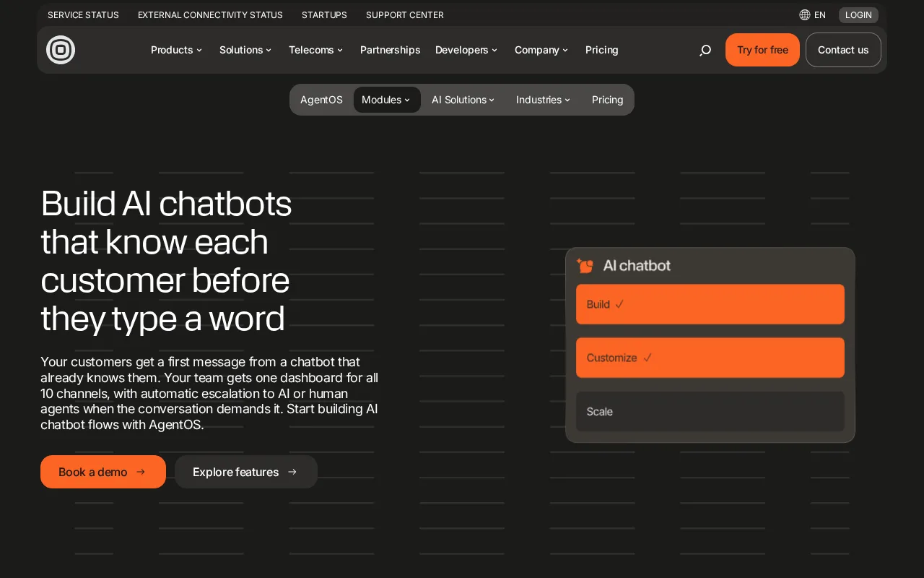Open the Modules dropdown in sub-navigation
924x578 pixels.
[x=387, y=100]
